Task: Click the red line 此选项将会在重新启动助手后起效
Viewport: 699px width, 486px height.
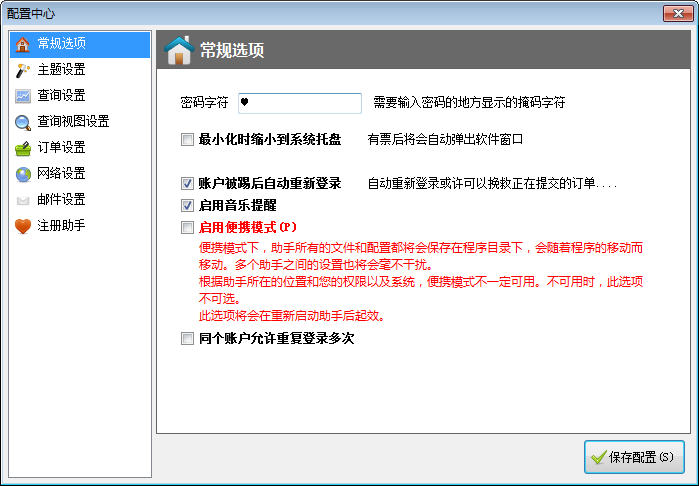Action: (292, 316)
